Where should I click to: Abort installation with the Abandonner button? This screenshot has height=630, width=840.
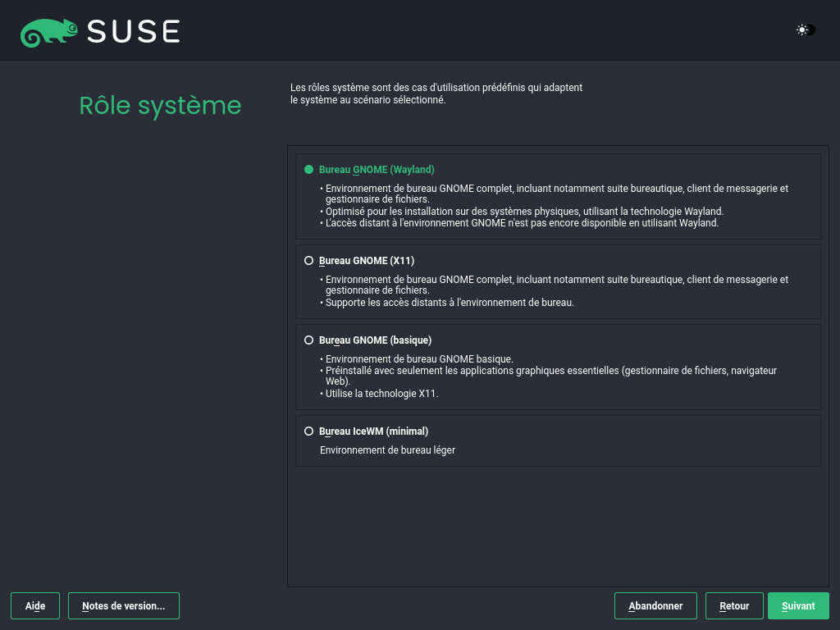tap(655, 606)
